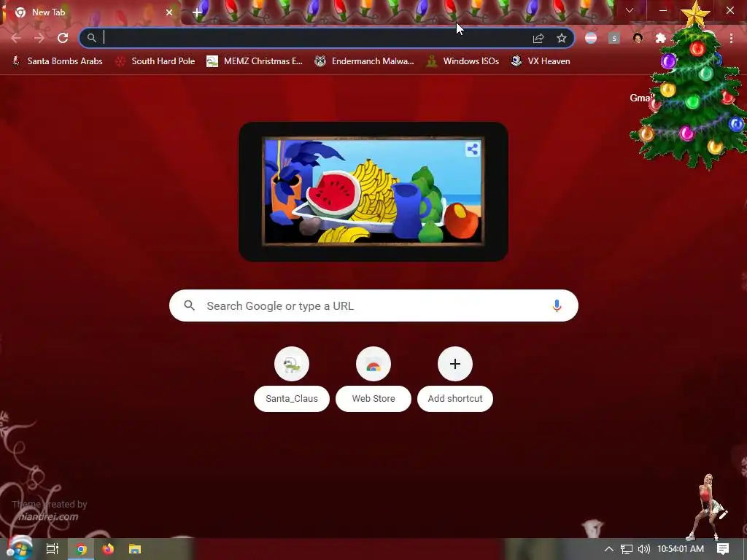Share the Google doodle via share icon

point(473,149)
